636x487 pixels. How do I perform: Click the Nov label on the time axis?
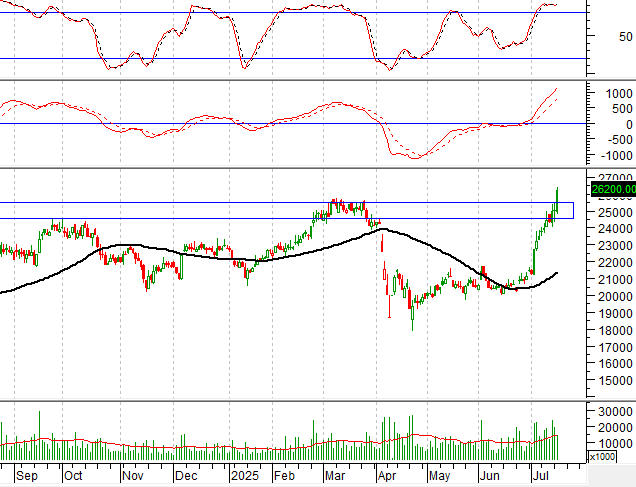click(x=134, y=477)
